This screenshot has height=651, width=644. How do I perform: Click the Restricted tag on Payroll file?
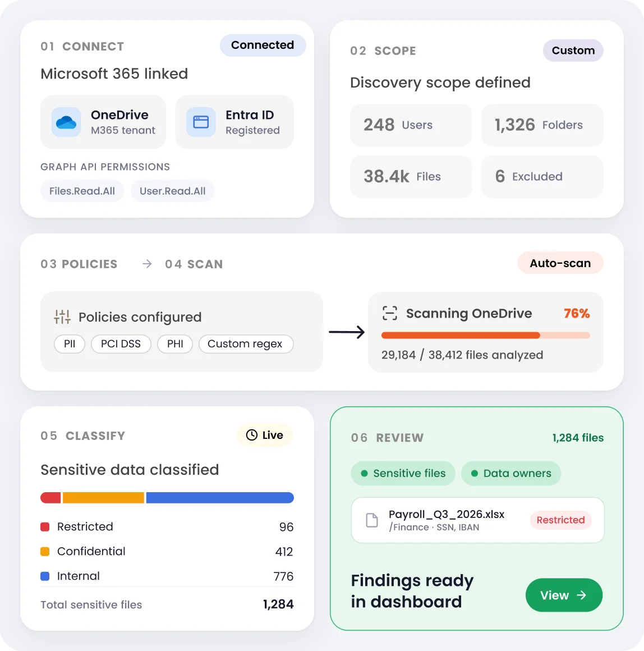[x=560, y=520]
